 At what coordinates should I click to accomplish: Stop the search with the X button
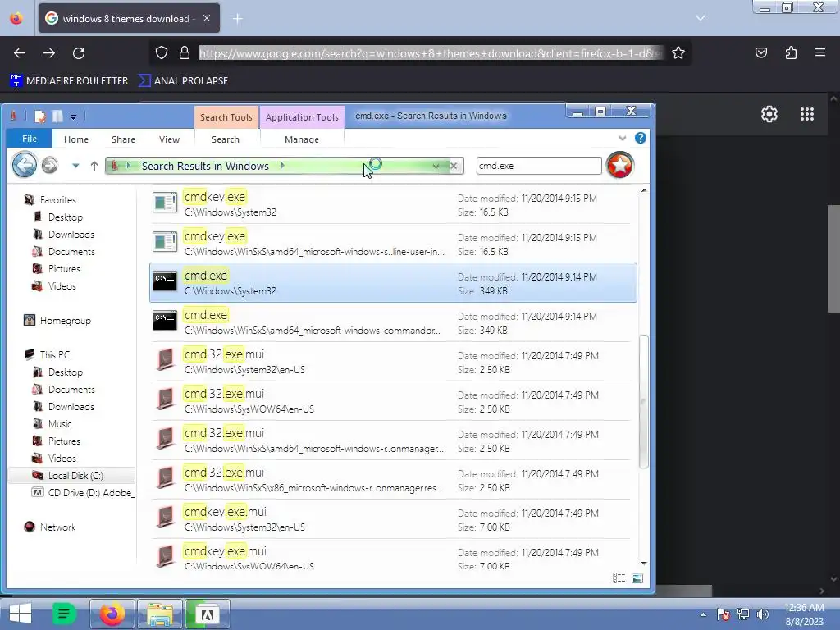[x=454, y=166]
